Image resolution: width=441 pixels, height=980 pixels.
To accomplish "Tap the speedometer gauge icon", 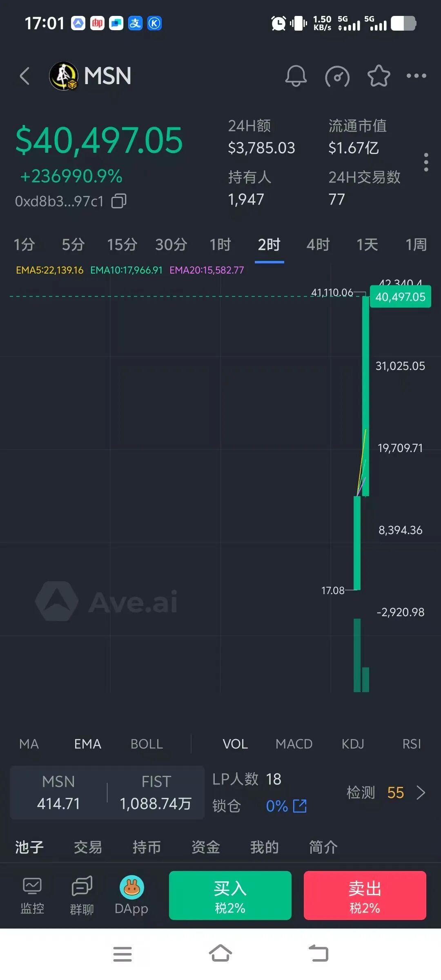I will 337,76.
